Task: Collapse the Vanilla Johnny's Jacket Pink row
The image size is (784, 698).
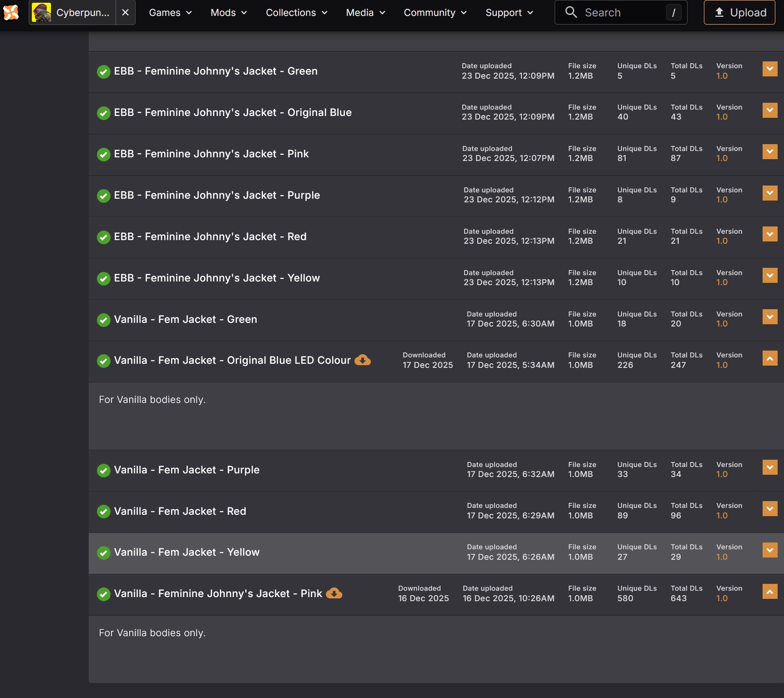Action: pyautogui.click(x=770, y=592)
